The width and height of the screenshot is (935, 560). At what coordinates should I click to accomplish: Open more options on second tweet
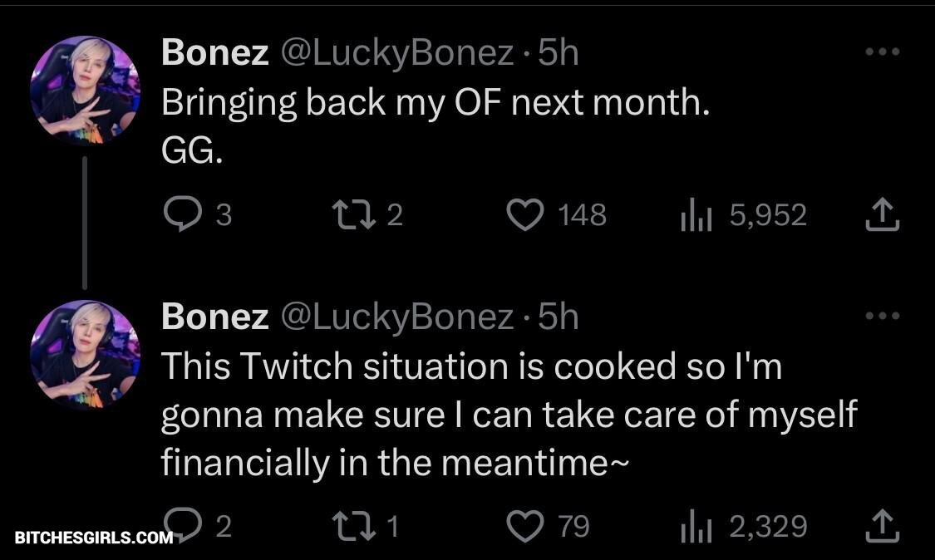click(883, 316)
